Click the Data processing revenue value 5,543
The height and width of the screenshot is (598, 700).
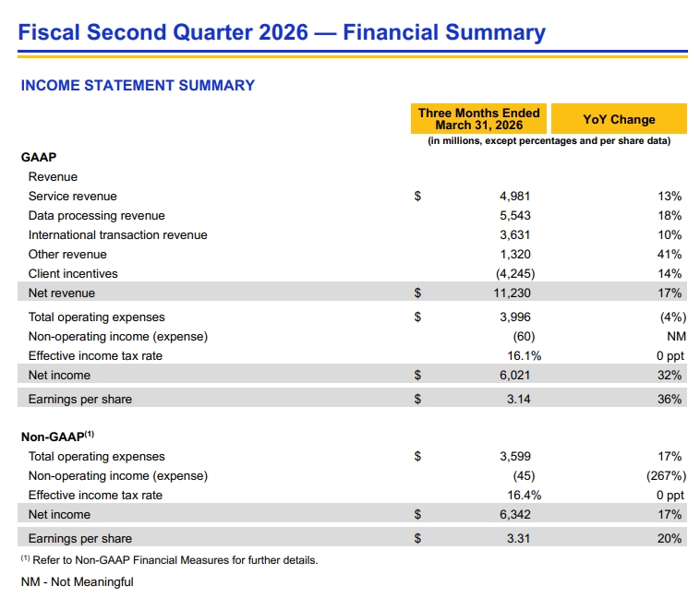(x=514, y=215)
